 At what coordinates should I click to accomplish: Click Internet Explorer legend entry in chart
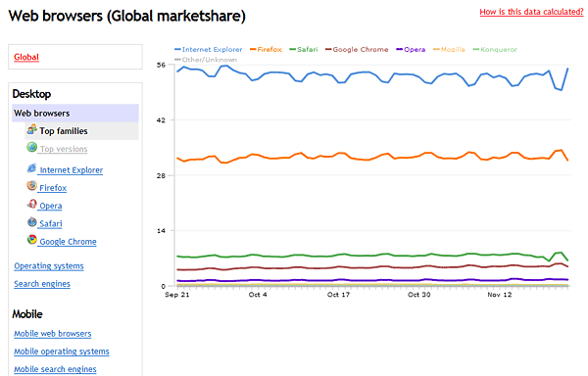[x=209, y=49]
